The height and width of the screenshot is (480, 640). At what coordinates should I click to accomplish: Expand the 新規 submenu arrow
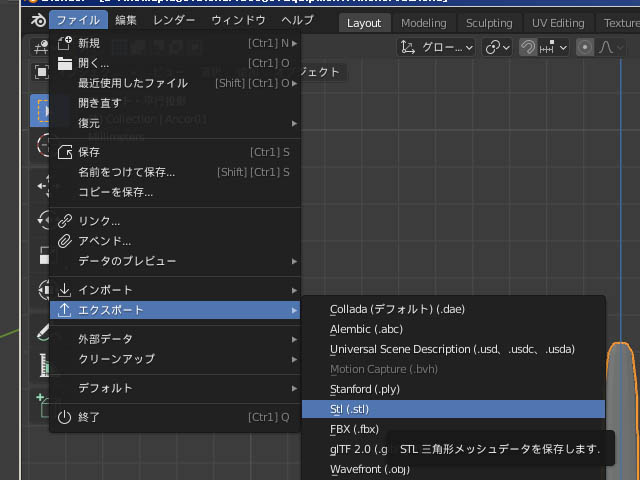click(294, 43)
